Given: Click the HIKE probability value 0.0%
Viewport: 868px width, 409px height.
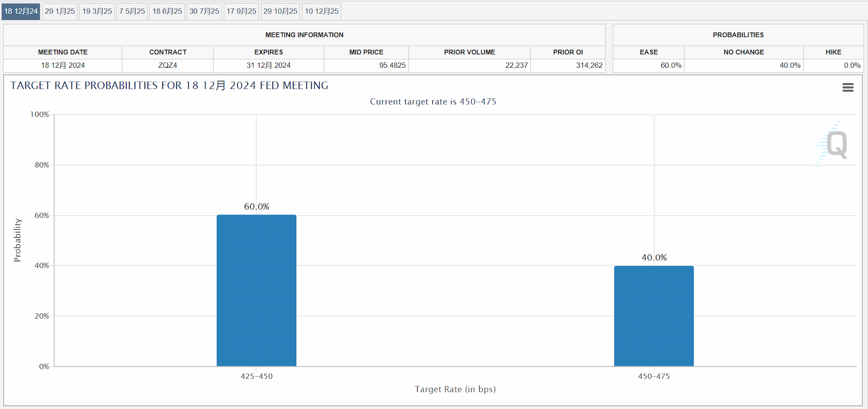Looking at the screenshot, I should [852, 66].
